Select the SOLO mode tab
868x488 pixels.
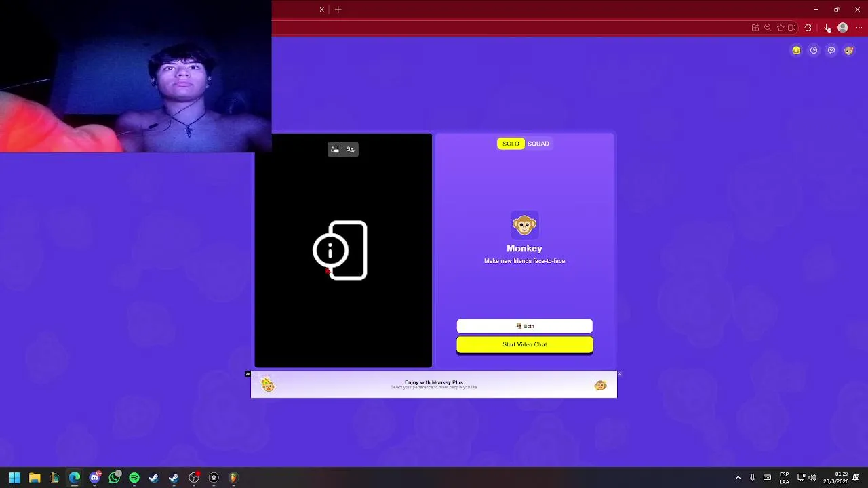click(511, 144)
